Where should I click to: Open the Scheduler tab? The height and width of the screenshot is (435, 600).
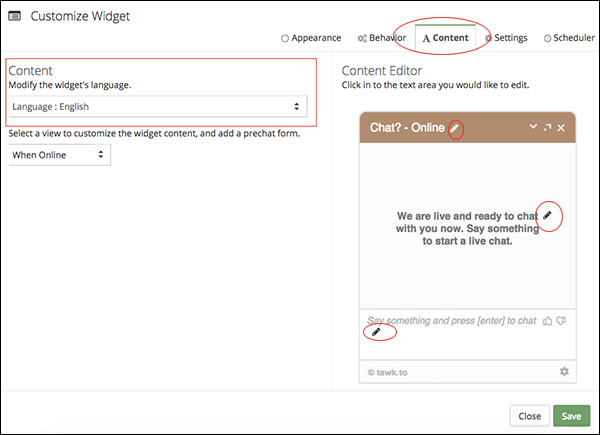pyautogui.click(x=569, y=38)
